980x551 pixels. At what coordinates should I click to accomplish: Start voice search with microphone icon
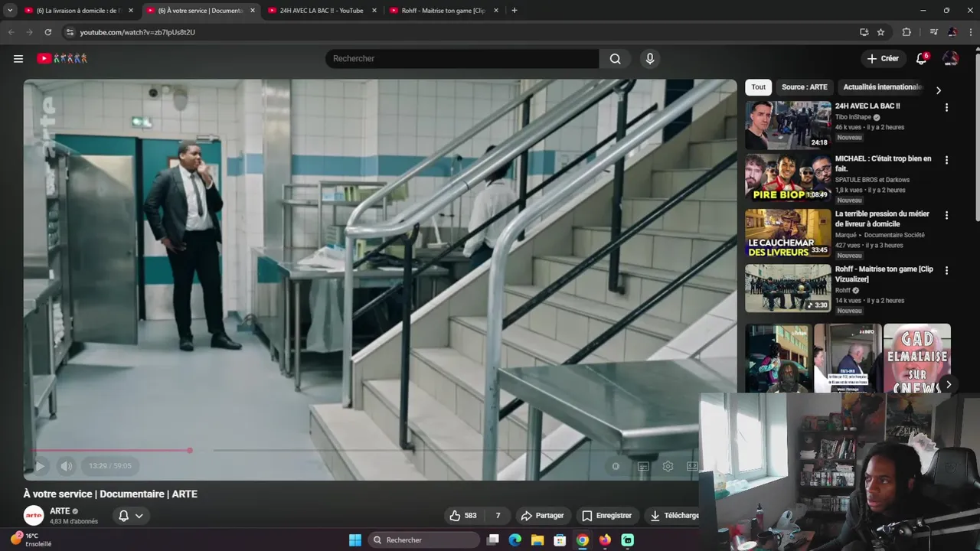click(650, 59)
